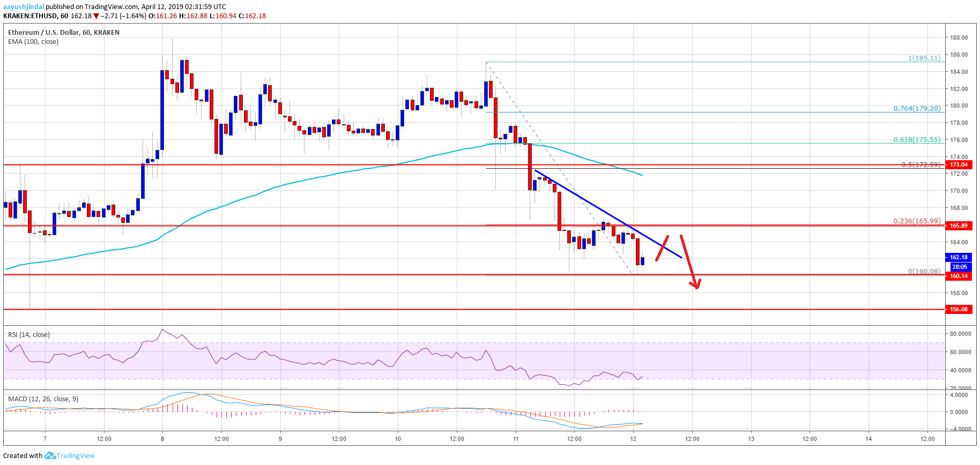Screen dimensions: 980x465
Task: Click the 162.18 current price tag
Action: click(x=959, y=257)
